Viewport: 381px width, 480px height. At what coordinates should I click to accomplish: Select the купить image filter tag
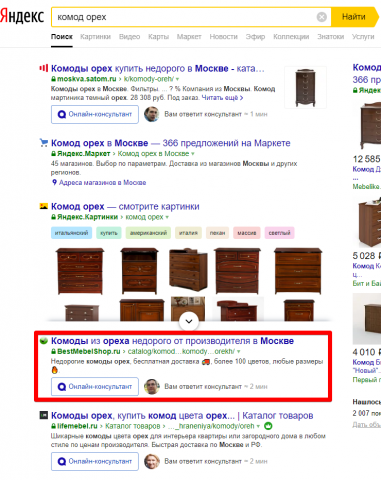pyautogui.click(x=109, y=233)
